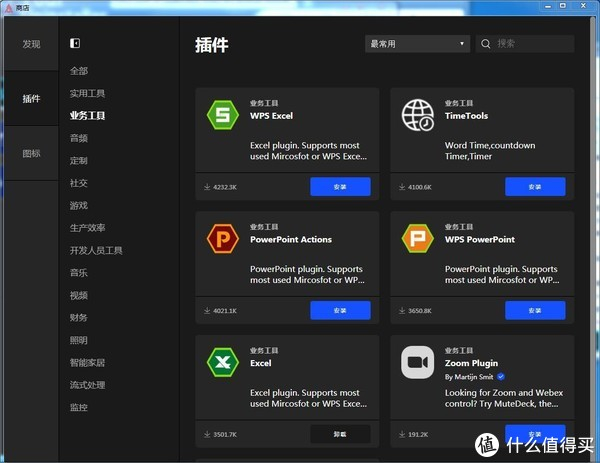Click the download icon beside 3501.7K
This screenshot has height=463, width=600.
pyautogui.click(x=207, y=434)
